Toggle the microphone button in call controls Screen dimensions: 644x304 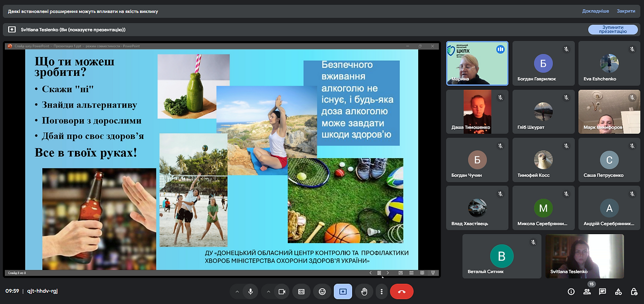251,291
